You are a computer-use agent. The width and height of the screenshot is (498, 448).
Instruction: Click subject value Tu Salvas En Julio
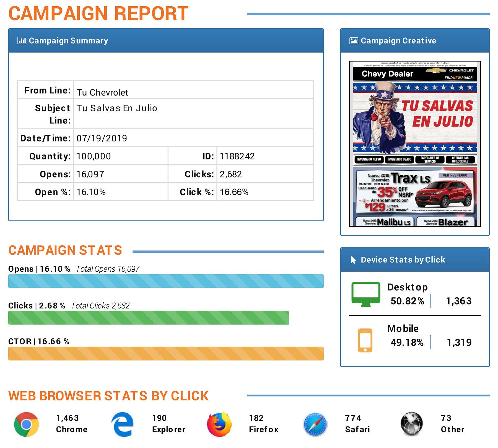[x=117, y=108]
